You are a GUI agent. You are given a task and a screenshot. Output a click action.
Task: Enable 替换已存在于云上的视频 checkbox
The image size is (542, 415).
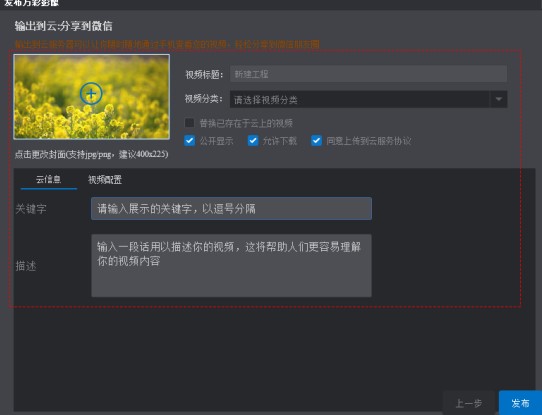pos(189,123)
